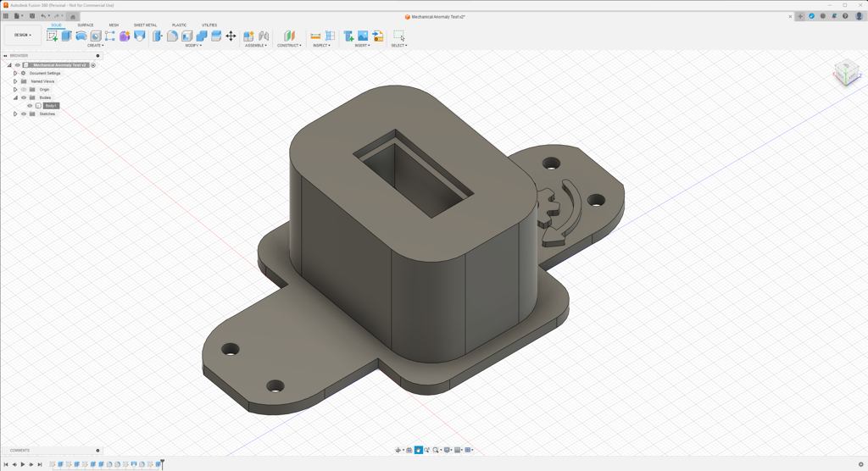Expand the Named Views node
Viewport: 868px width, 471px height.
[x=15, y=81]
